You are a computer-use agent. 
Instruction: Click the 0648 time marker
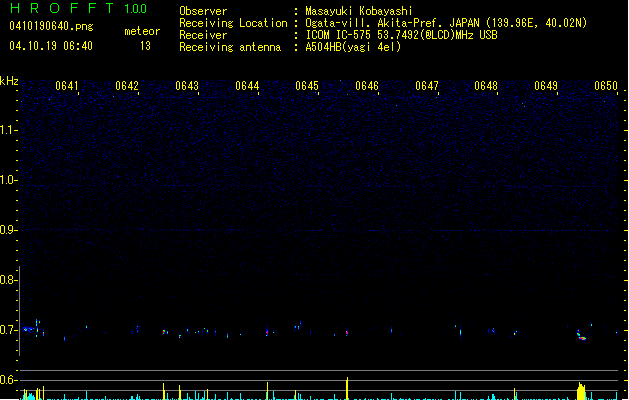point(486,86)
